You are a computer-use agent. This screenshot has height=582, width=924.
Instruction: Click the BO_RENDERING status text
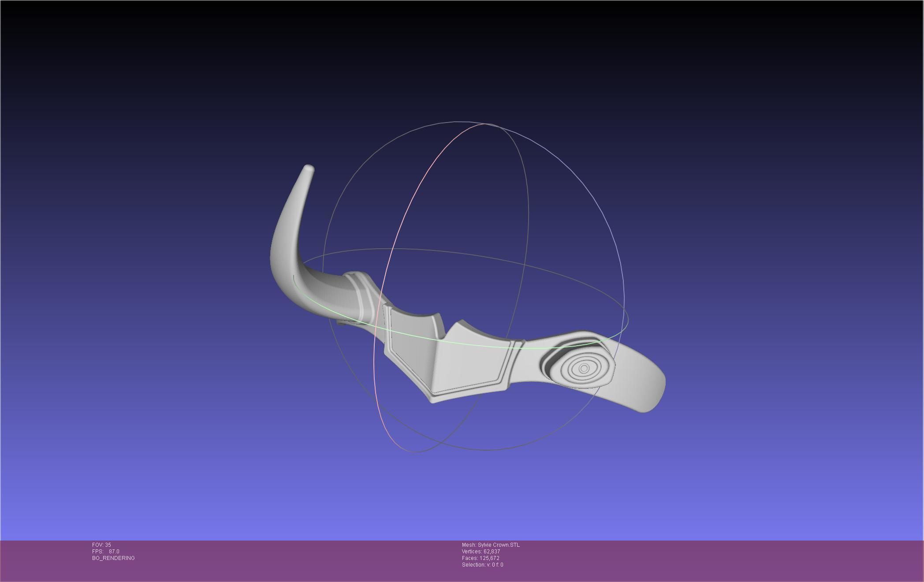coord(113,558)
